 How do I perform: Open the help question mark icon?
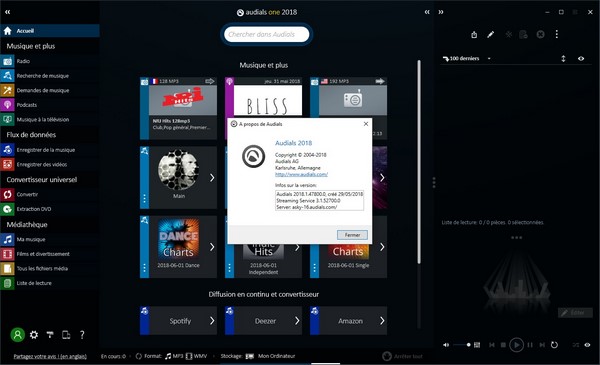pyautogui.click(x=82, y=335)
